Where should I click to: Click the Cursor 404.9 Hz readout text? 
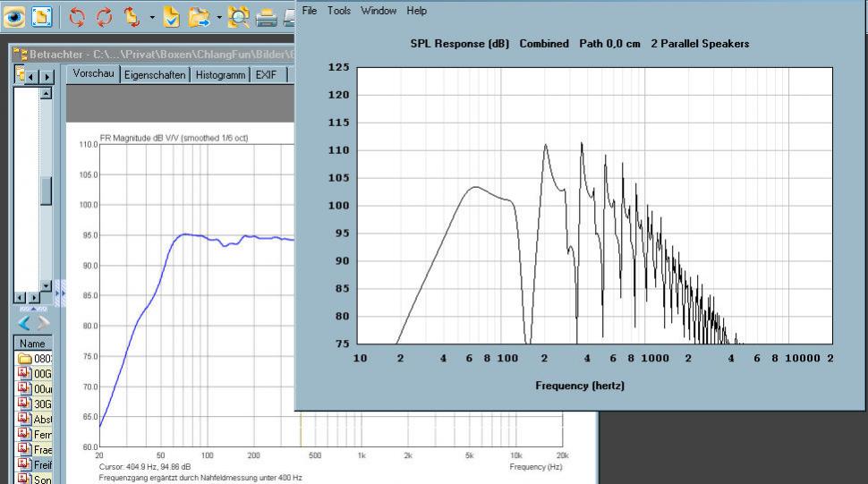(x=145, y=467)
